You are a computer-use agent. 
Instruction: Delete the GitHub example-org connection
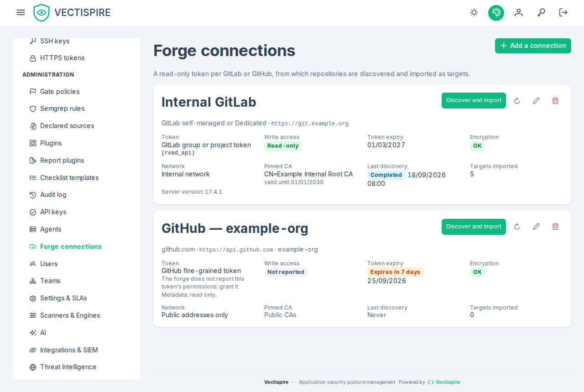click(x=555, y=227)
